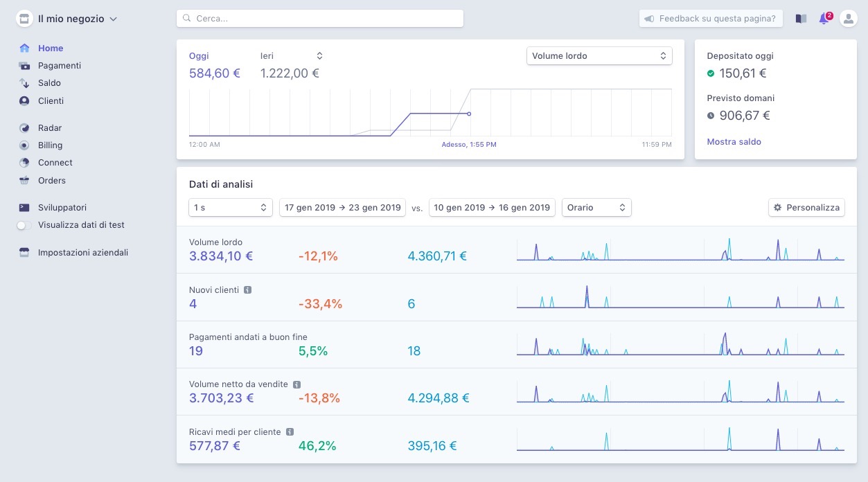868x482 pixels.
Task: Follow the Mostra saldo link
Action: (734, 142)
